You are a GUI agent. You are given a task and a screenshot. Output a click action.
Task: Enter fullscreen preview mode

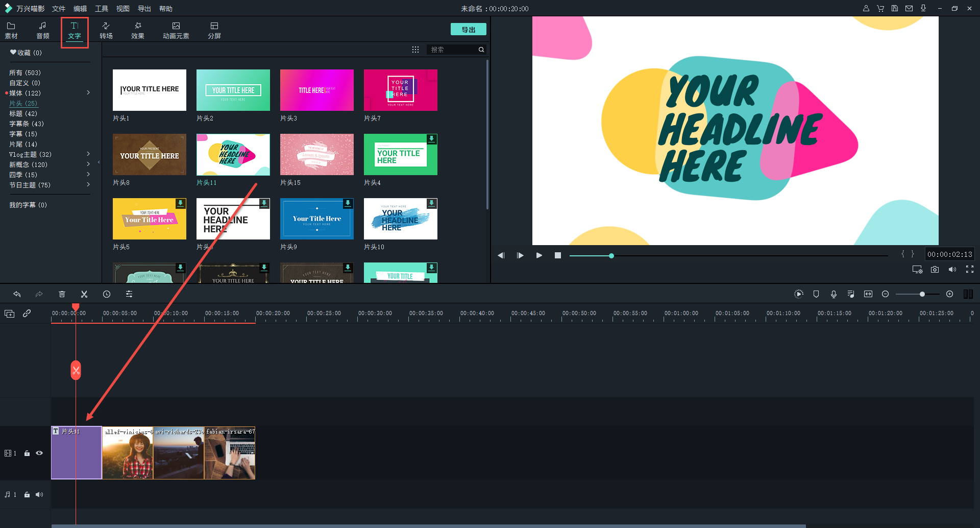pos(970,270)
